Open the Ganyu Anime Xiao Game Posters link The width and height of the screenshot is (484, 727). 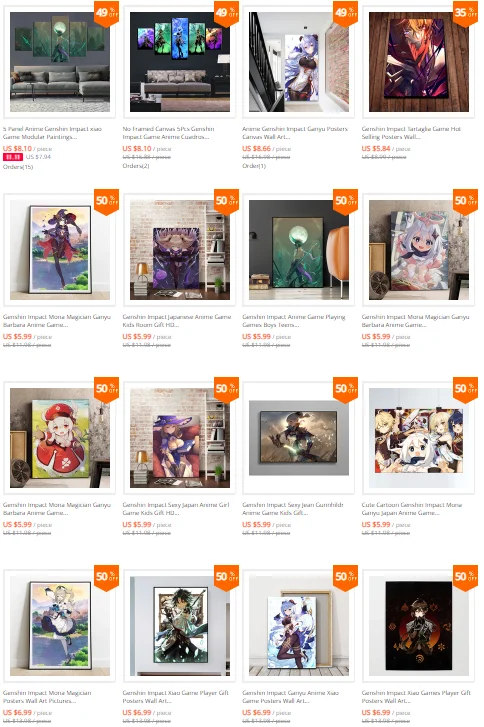pyautogui.click(x=290, y=697)
